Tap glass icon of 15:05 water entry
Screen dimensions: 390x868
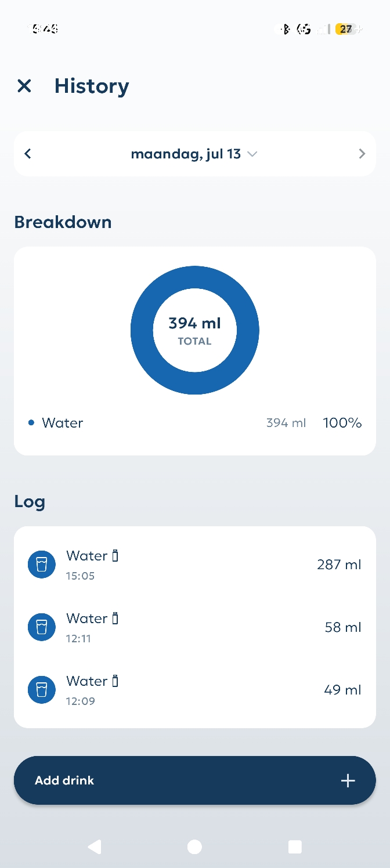42,565
